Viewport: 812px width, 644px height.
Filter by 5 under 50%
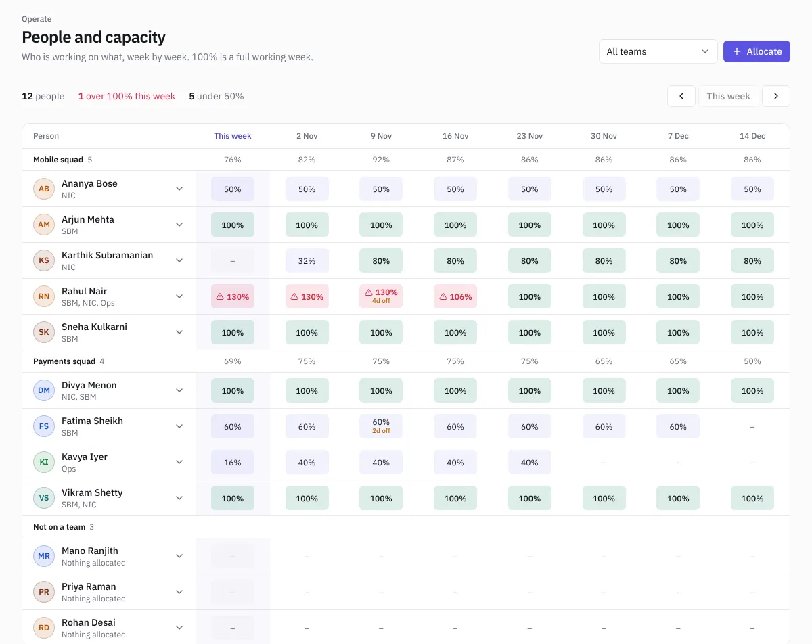tap(217, 96)
